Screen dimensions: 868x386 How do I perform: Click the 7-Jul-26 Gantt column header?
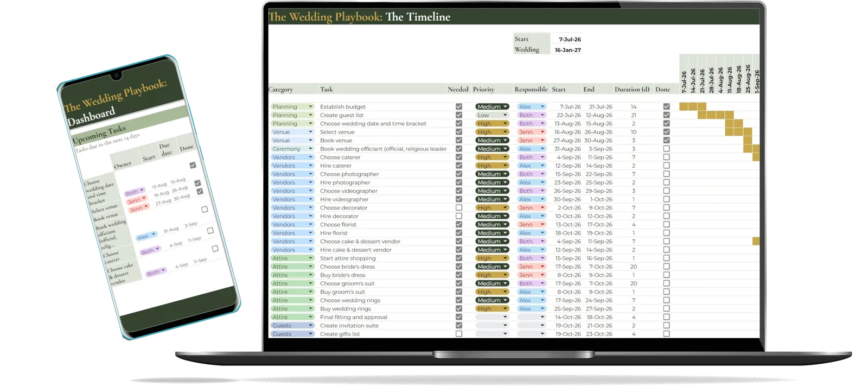684,81
